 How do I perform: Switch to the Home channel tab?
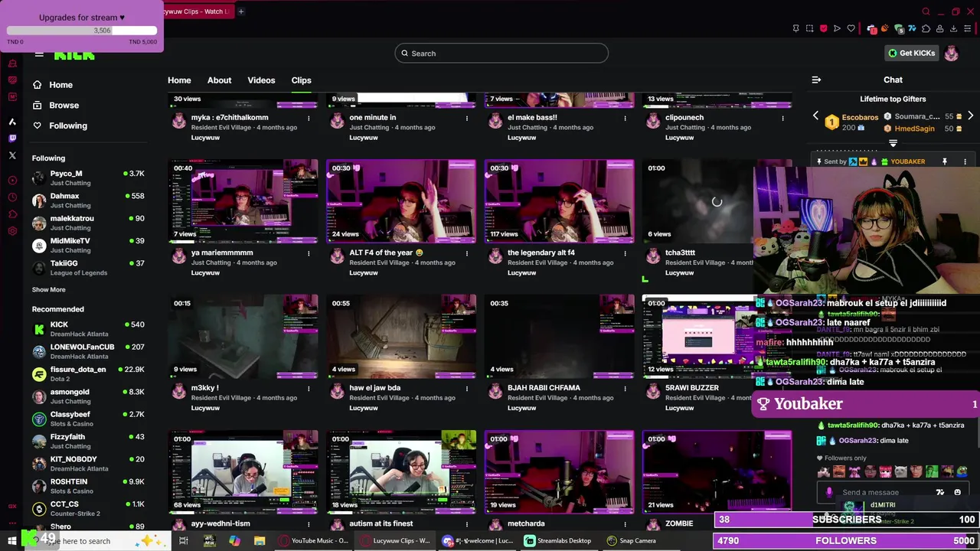pos(179,80)
